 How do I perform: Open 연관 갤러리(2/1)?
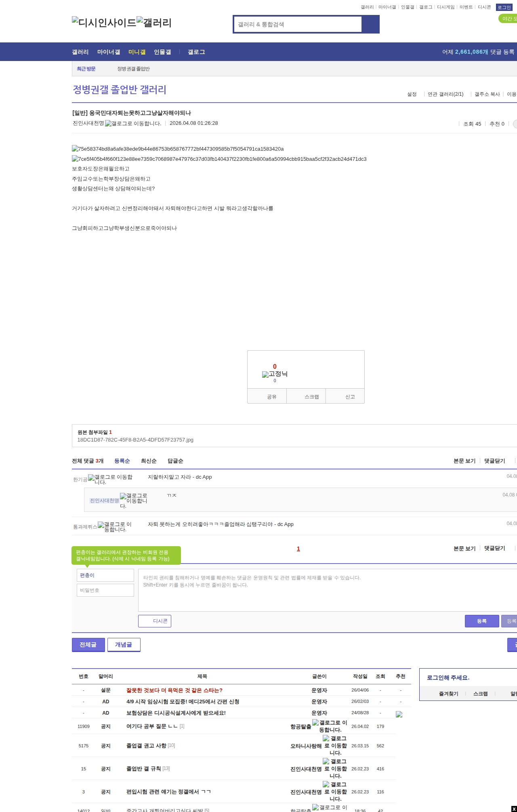446,94
